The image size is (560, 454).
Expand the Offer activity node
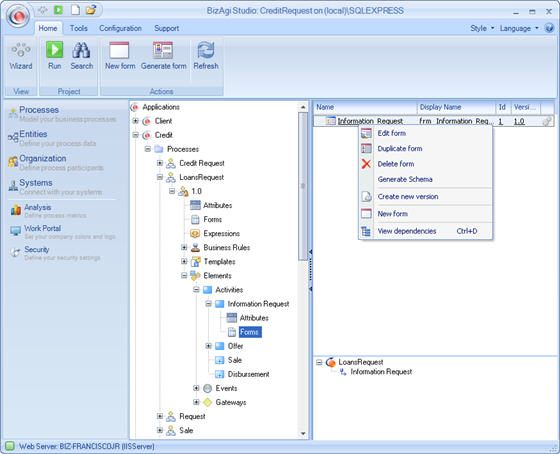pyautogui.click(x=208, y=346)
